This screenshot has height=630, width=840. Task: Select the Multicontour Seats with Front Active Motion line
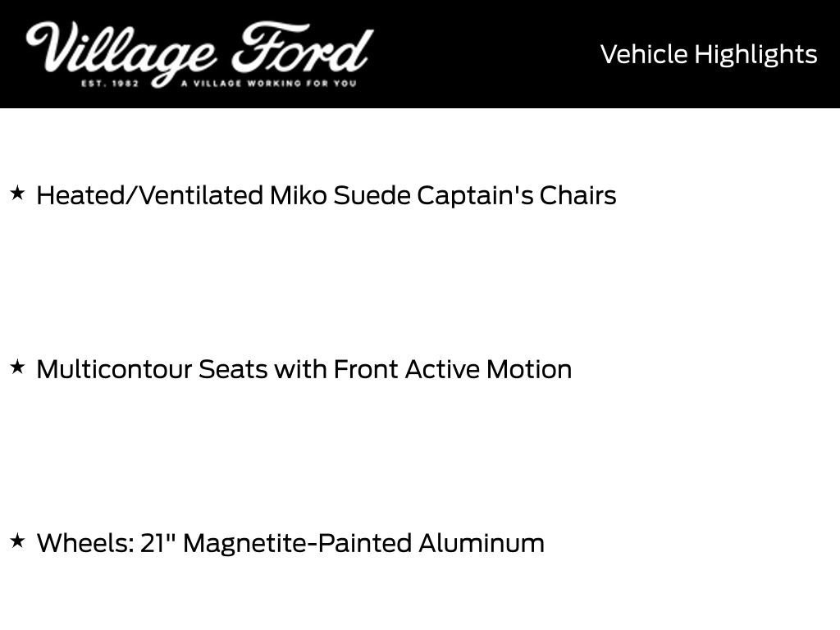[304, 369]
